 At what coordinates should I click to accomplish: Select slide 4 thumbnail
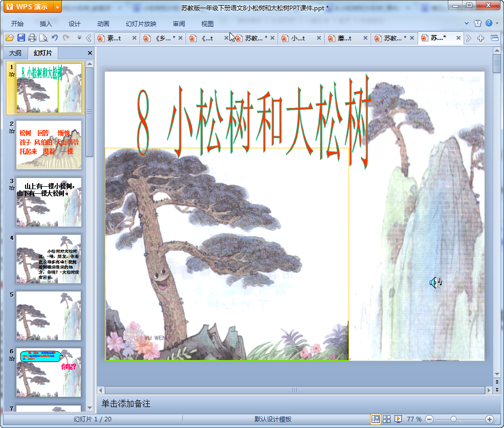pyautogui.click(x=49, y=259)
